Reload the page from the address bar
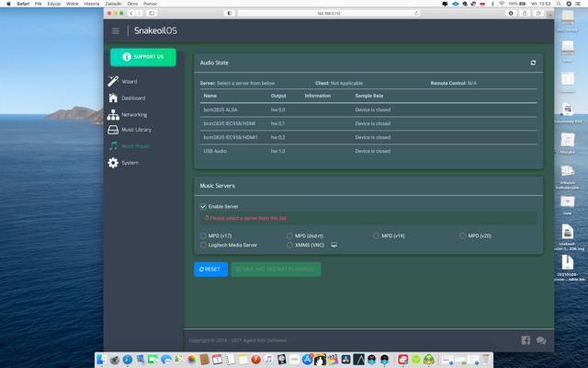The width and height of the screenshot is (588, 368). tap(416, 13)
